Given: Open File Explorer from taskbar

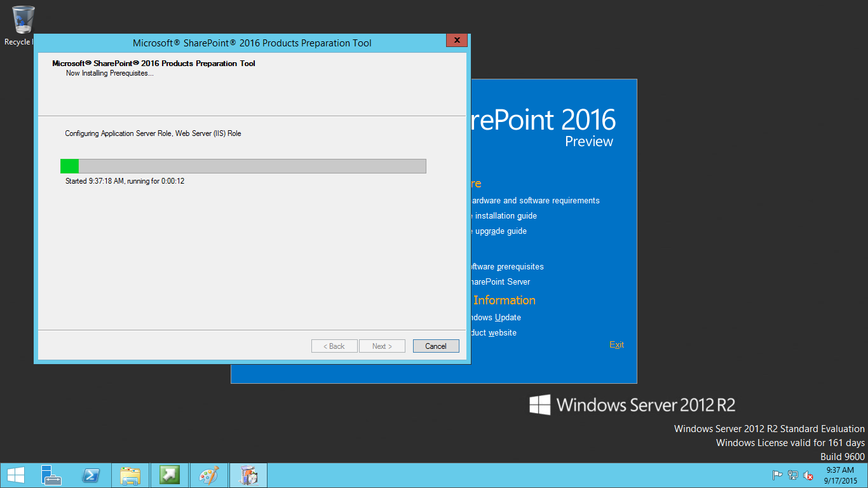Looking at the screenshot, I should 130,475.
